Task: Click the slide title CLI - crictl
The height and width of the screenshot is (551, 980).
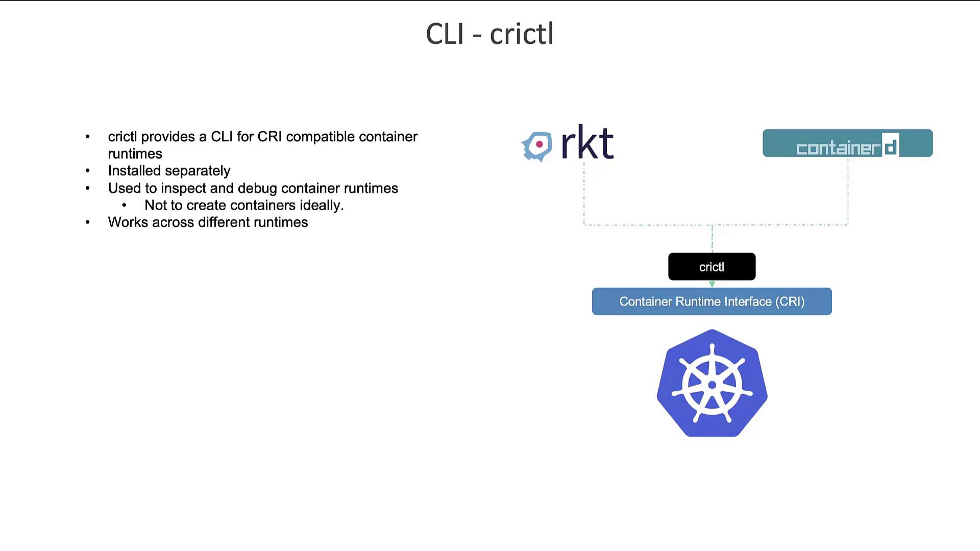Action: 490,33
